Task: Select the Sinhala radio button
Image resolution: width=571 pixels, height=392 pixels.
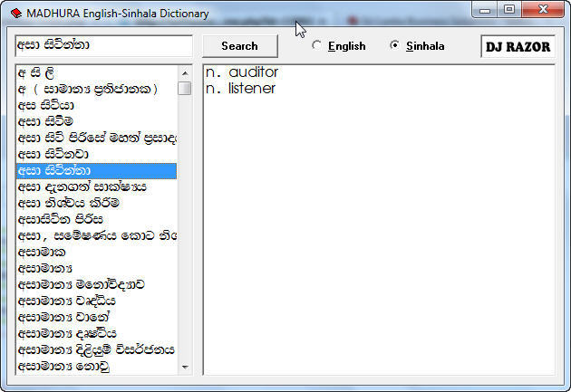Action: [394, 46]
